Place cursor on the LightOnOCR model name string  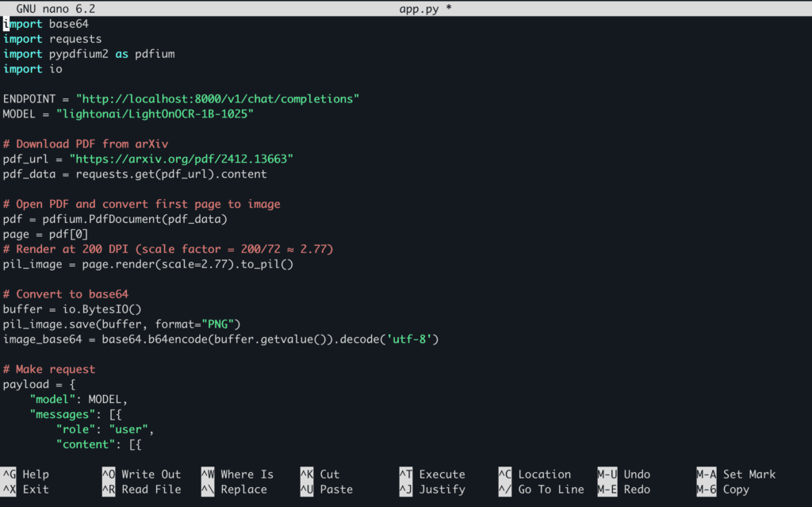(154, 114)
